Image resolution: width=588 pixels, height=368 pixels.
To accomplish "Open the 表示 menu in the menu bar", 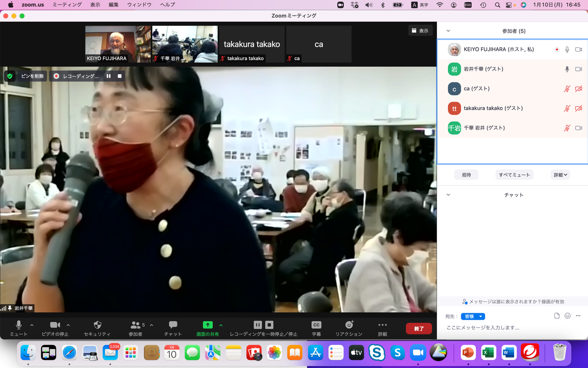I will (96, 5).
